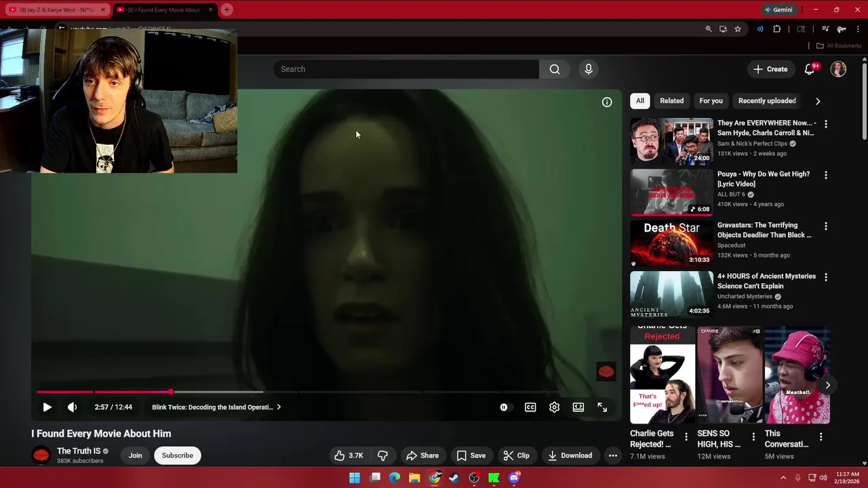Screen dimensions: 868x488
Task: Open Discord from the taskbar
Action: click(514, 478)
